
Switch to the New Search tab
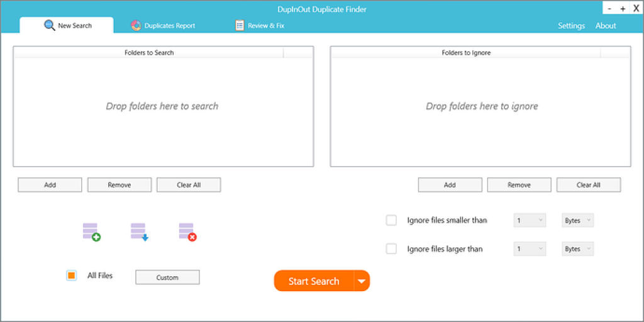point(67,25)
